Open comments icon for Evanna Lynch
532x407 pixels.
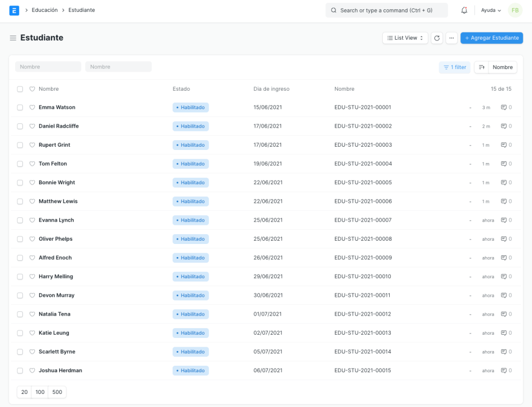[x=504, y=220]
